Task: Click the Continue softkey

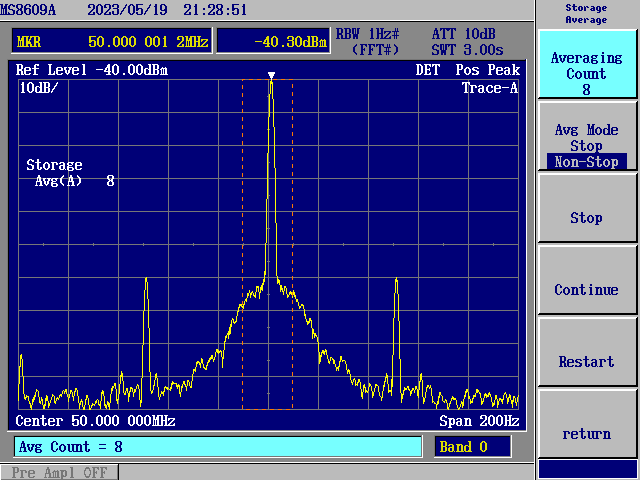Action: [587, 280]
